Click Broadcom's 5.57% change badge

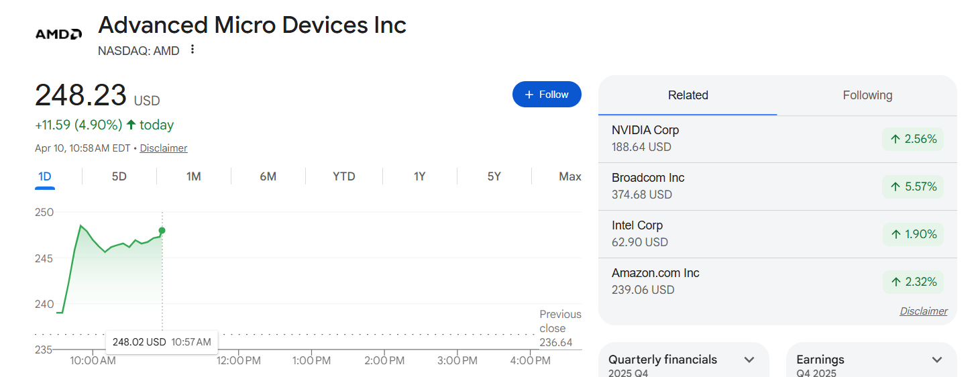912,186
